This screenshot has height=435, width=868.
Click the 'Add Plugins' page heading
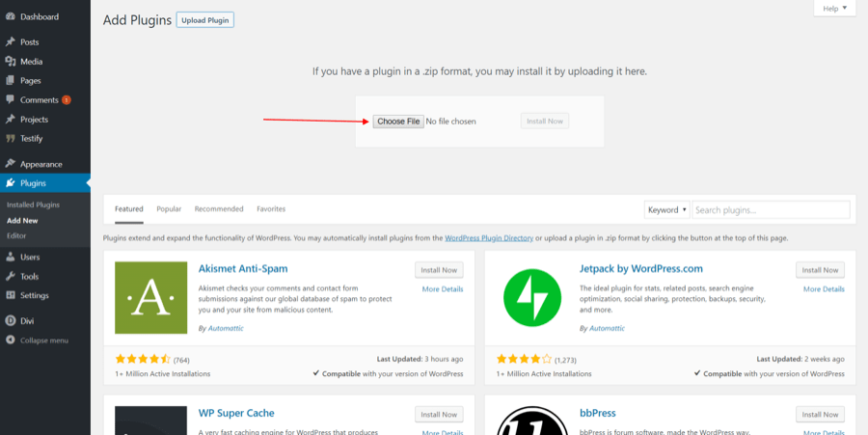tap(137, 20)
